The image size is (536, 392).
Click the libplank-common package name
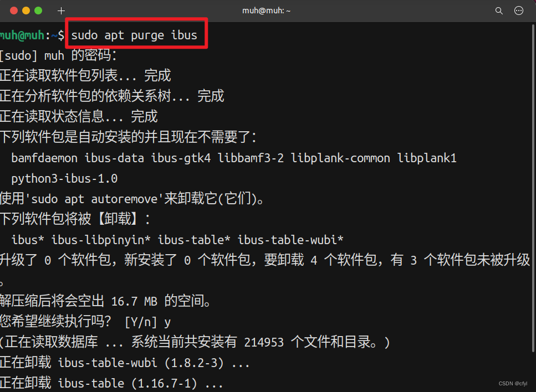tap(340, 158)
